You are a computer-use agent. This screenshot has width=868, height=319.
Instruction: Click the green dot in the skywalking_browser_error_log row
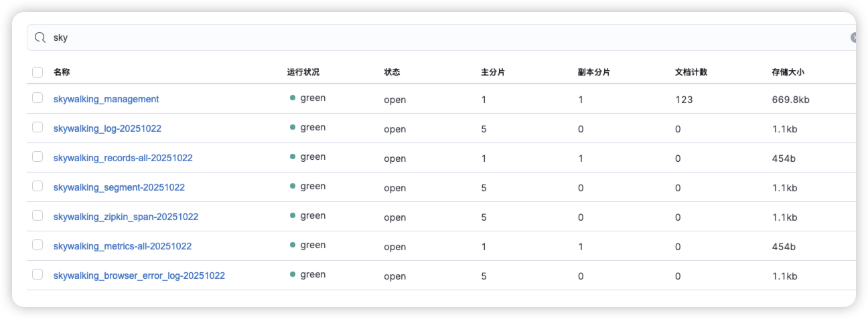pyautogui.click(x=293, y=274)
